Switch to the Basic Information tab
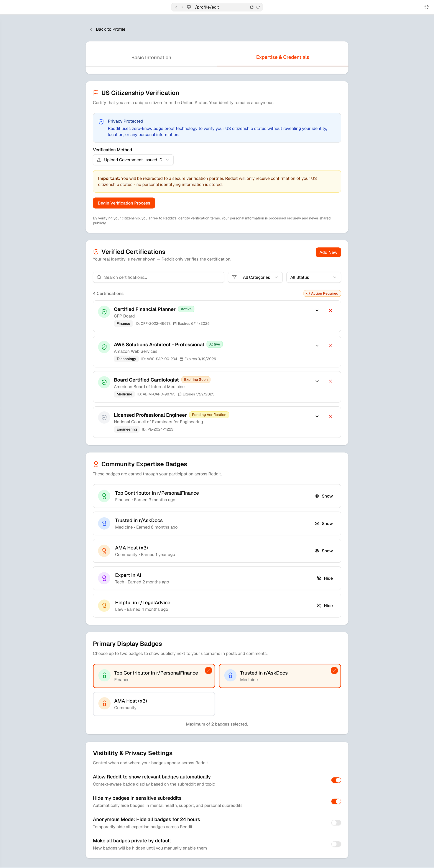This screenshot has height=868, width=434. click(x=151, y=57)
